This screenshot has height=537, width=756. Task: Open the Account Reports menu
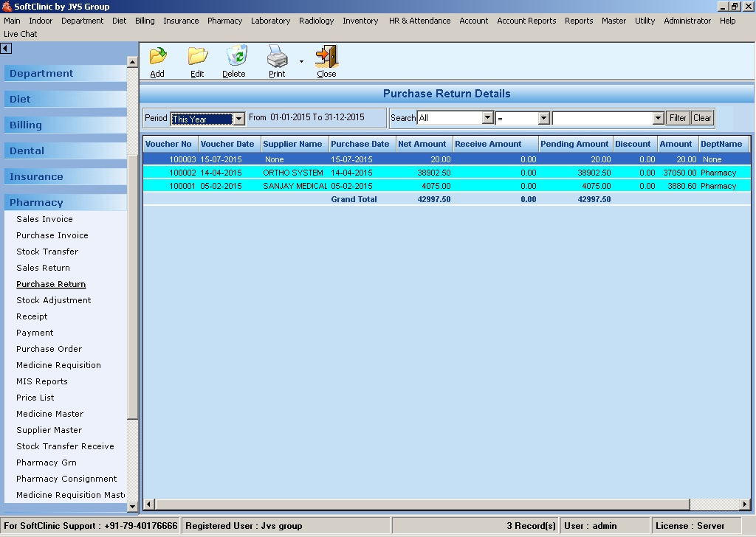pos(526,21)
